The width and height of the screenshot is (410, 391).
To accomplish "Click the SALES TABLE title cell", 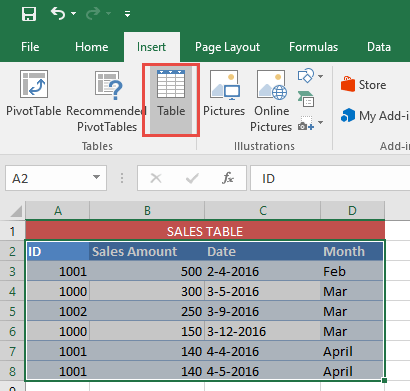I will click(205, 231).
